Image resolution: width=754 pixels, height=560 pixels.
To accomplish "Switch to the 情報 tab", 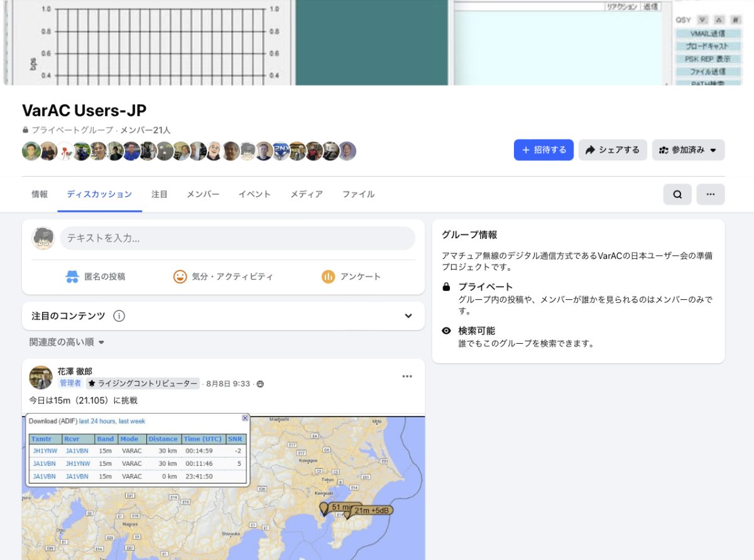I will (40, 194).
